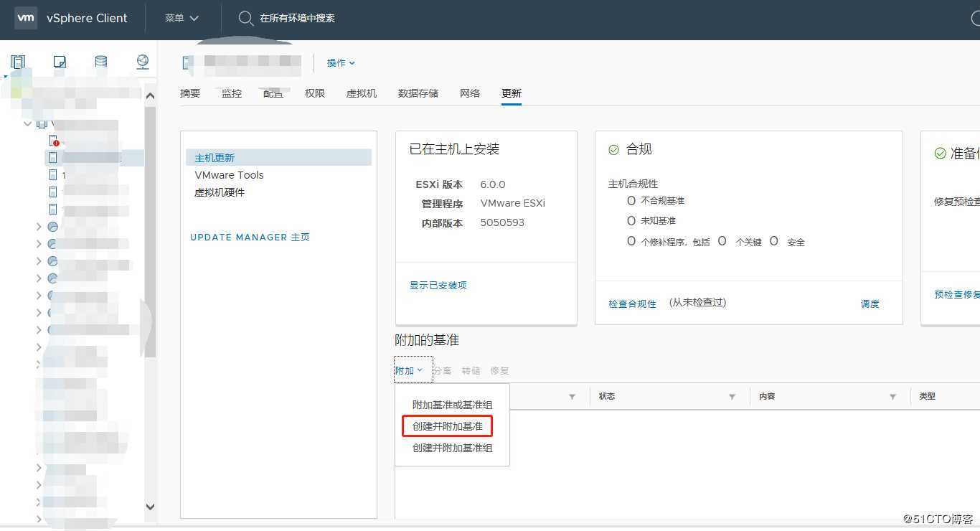Click the 附加的基准 section heading
The height and width of the screenshot is (531, 980).
[427, 340]
